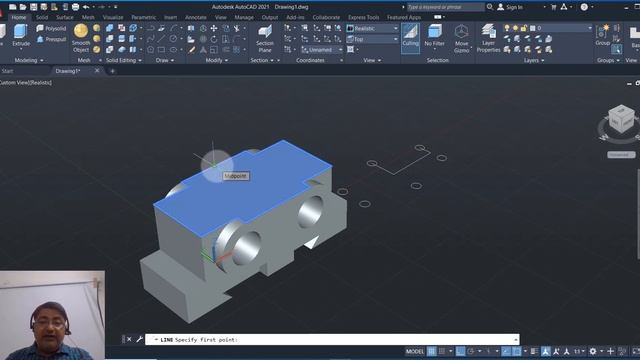
Task: Switch to the Surface ribbon tab
Action: tap(64, 18)
